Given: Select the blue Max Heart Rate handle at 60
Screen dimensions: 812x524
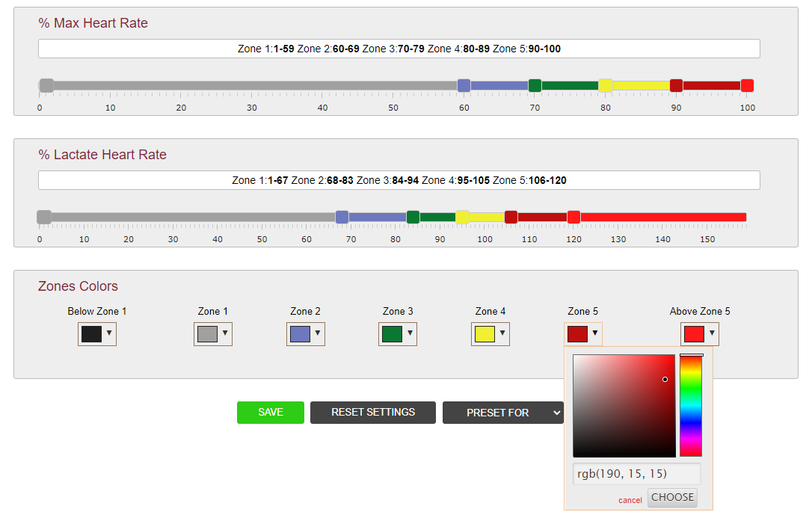Looking at the screenshot, I should [464, 85].
